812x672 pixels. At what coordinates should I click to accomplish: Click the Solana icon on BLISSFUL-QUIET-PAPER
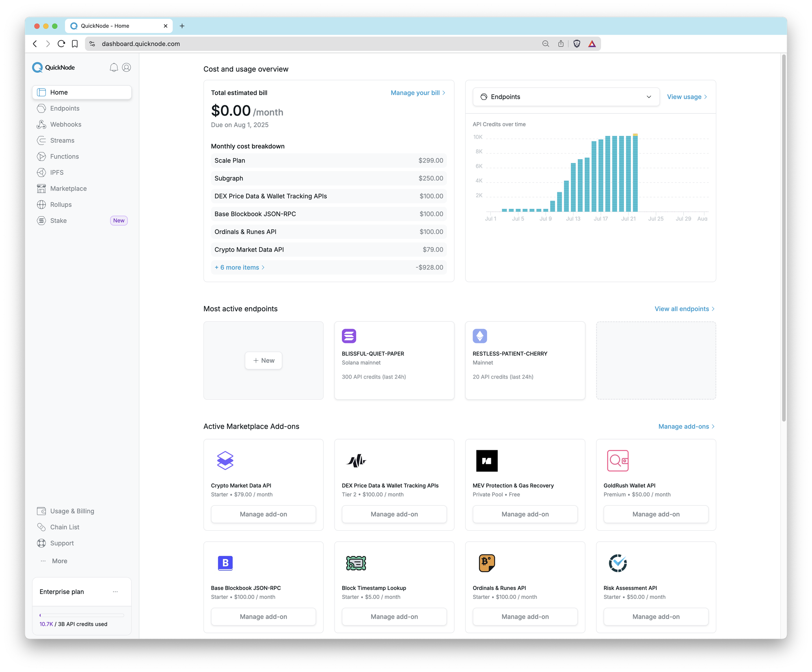pyautogui.click(x=349, y=336)
